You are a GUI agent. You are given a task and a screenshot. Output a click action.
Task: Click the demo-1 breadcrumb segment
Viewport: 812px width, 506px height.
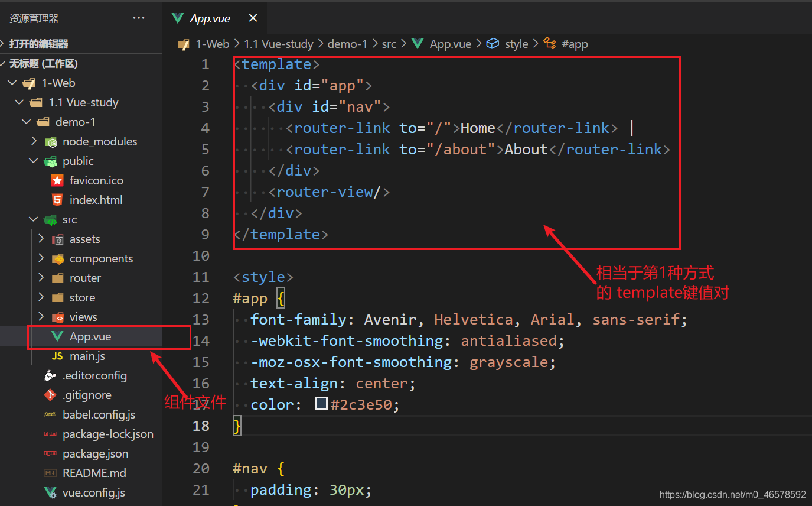click(347, 44)
